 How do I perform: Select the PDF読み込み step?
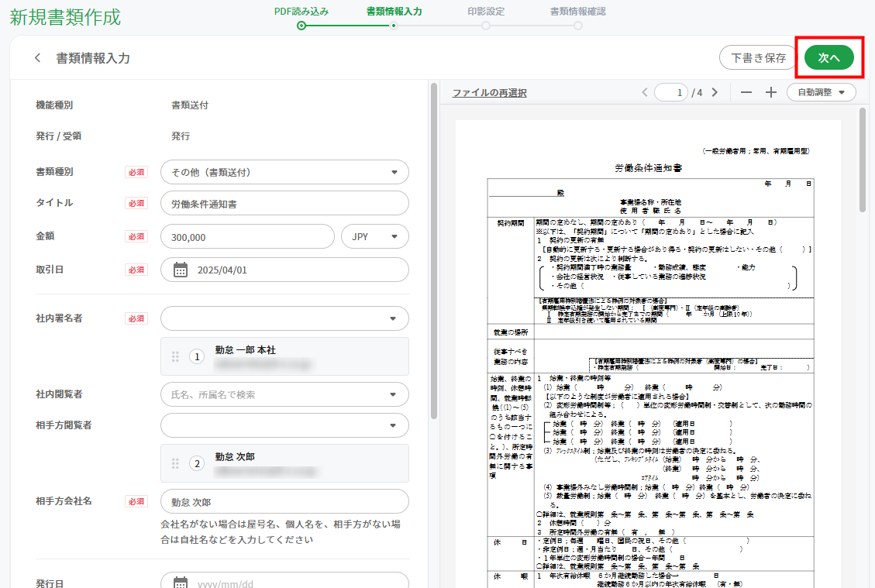coord(301,17)
